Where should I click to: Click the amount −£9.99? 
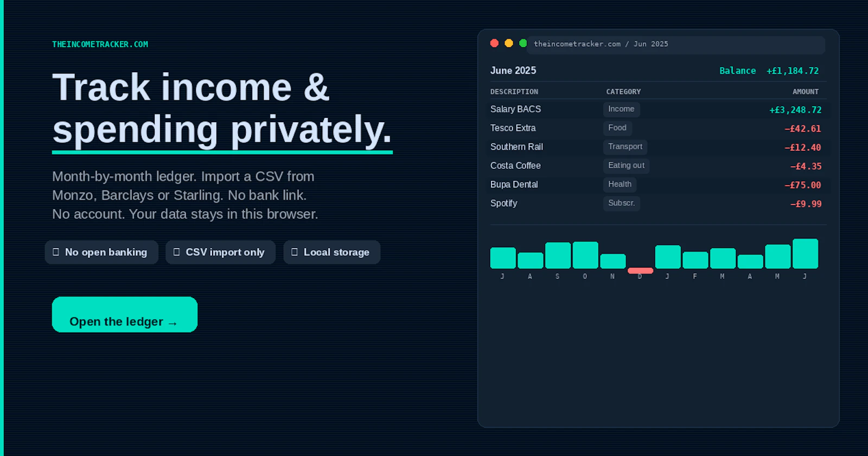806,204
